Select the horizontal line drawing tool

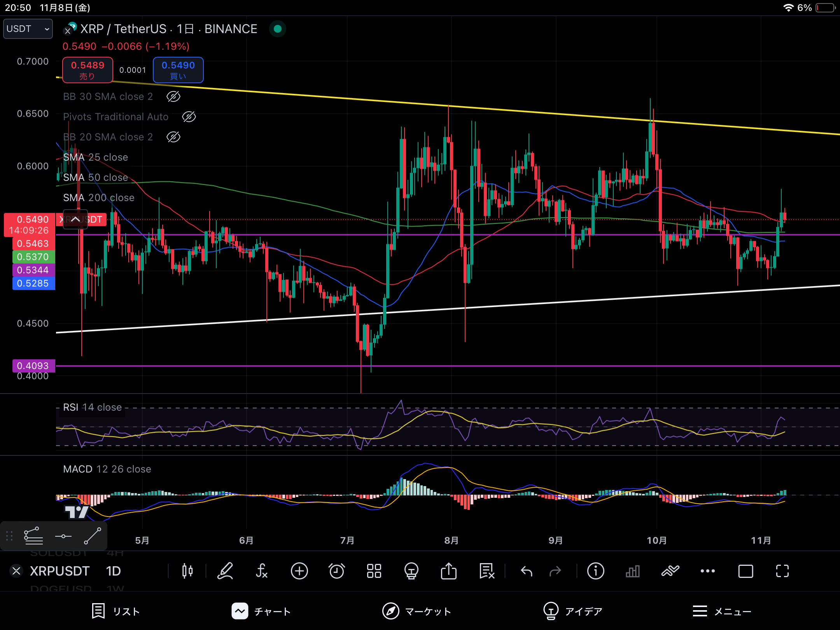63,536
